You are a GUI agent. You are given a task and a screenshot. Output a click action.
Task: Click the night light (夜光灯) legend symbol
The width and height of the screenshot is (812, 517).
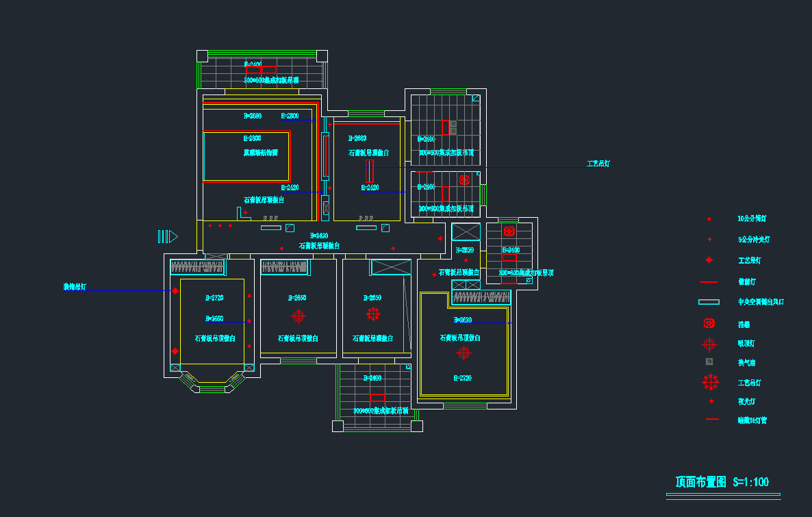pos(711,401)
